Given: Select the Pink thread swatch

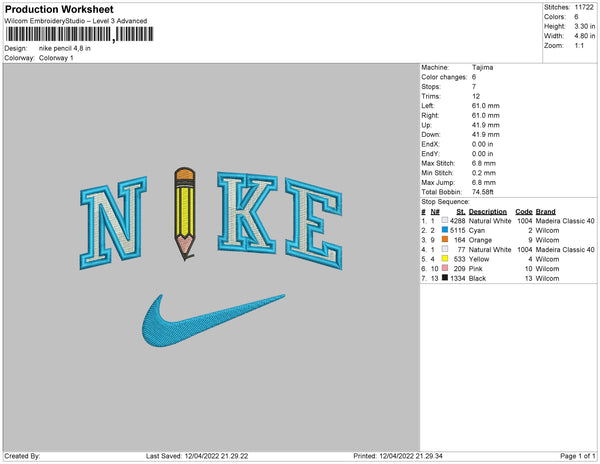Looking at the screenshot, I should point(445,268).
